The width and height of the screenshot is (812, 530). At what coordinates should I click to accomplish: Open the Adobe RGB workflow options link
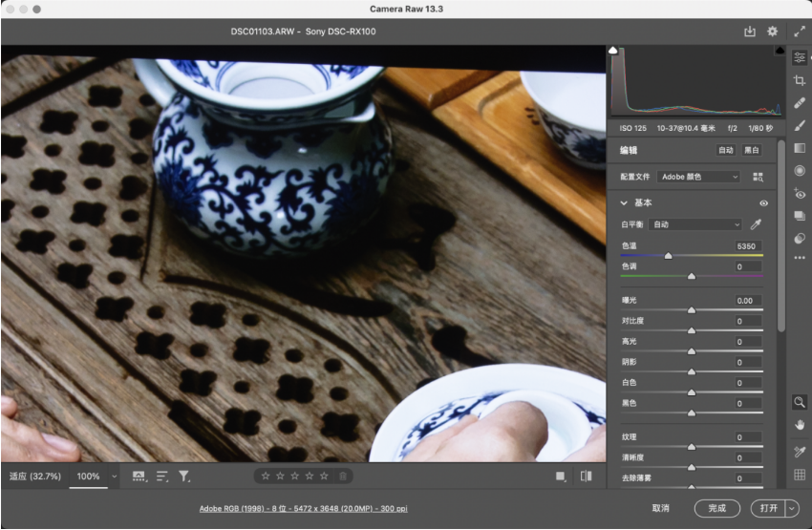303,509
